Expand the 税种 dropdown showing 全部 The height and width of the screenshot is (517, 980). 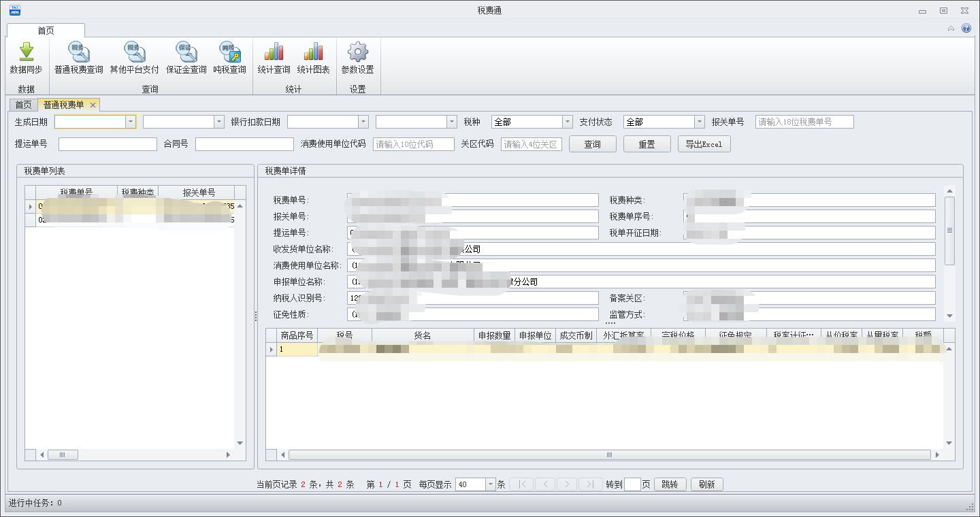[x=567, y=122]
